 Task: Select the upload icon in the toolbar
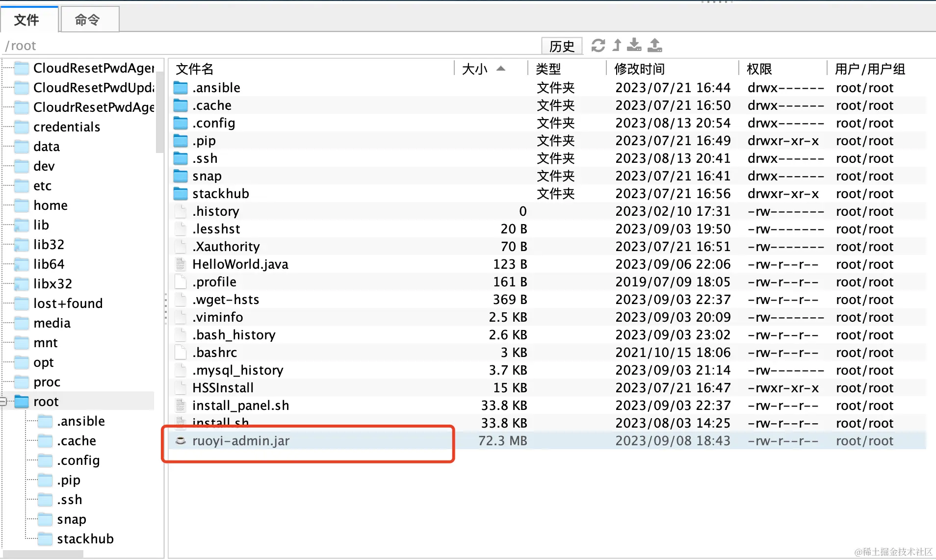point(654,45)
